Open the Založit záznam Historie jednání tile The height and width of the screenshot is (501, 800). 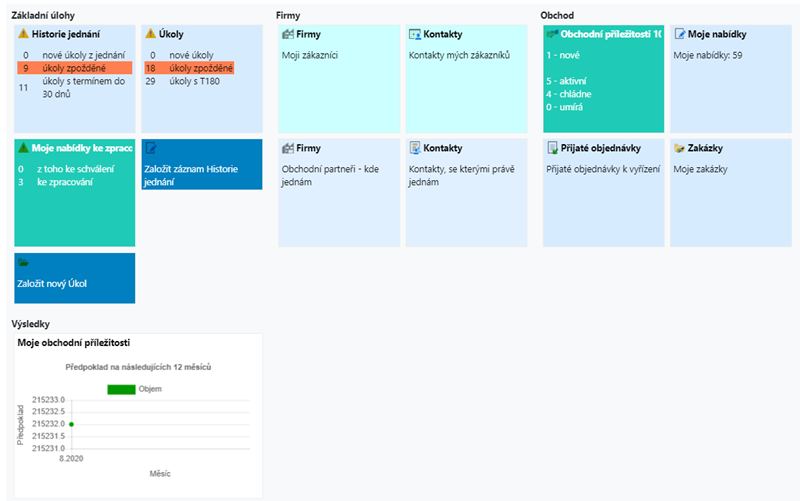(x=202, y=164)
